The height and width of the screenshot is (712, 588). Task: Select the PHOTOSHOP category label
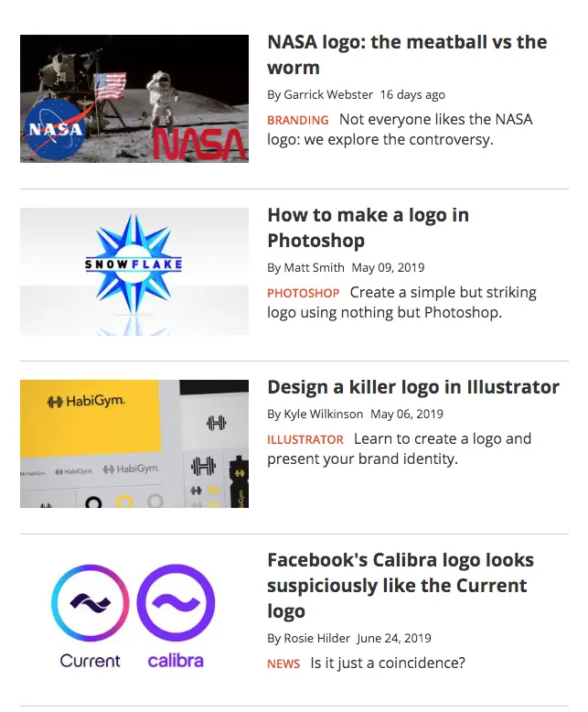point(303,294)
